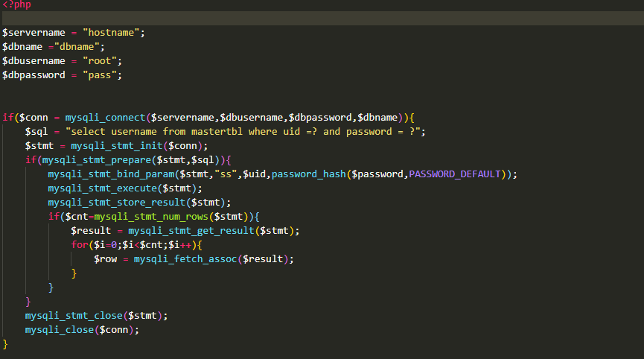Click the mysqli_stmt_prepare function name
The image size is (644, 359).
[97, 160]
